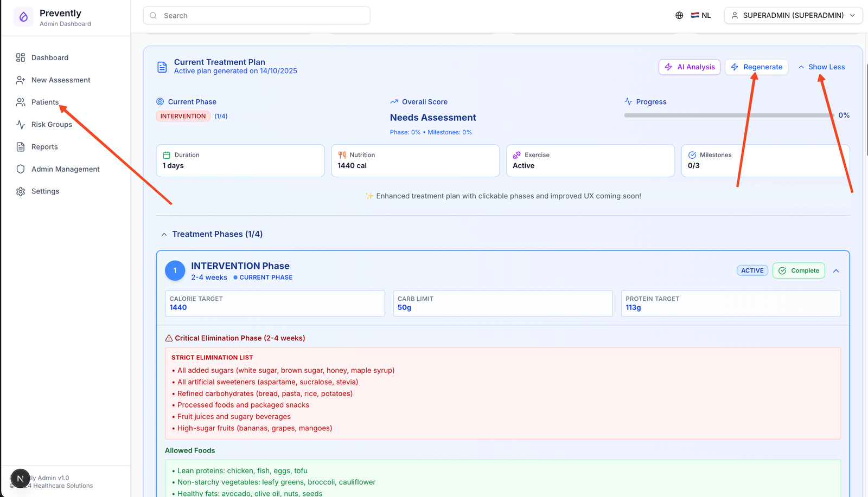868x497 pixels.
Task: Select the Dashboard grid icon in sidebar
Action: coord(21,57)
